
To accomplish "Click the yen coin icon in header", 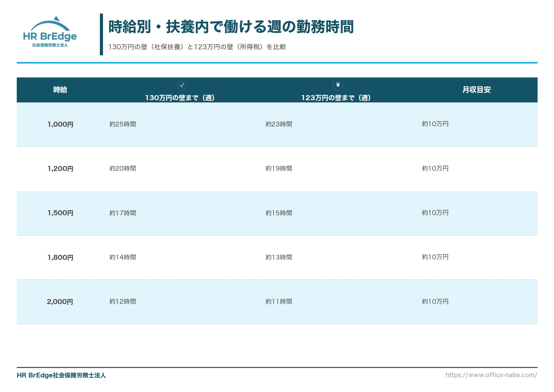I will click(x=338, y=85).
